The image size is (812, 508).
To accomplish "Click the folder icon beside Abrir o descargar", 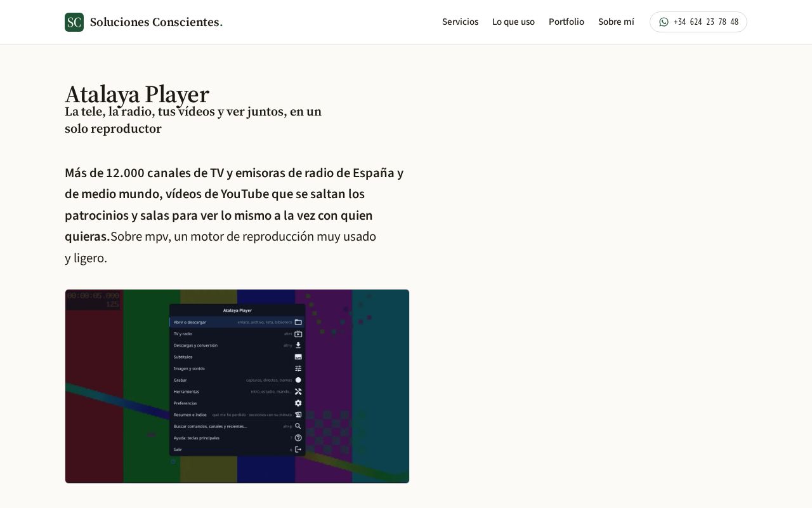I will [x=298, y=323].
